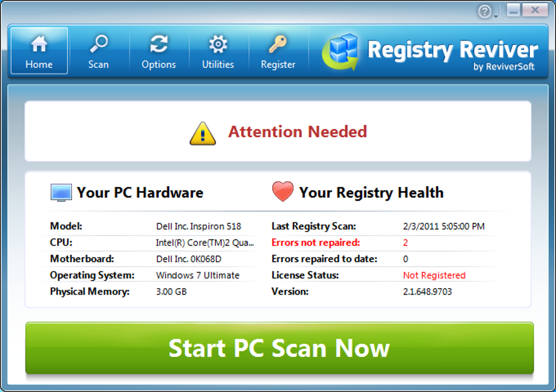556x392 pixels.
Task: Go to the Utilities tab
Action: point(217,51)
